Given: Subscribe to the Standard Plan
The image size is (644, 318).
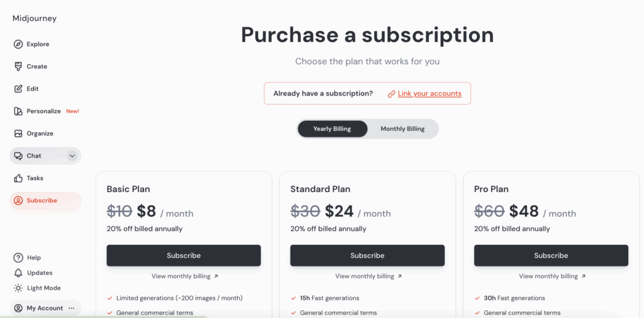Looking at the screenshot, I should [367, 256].
